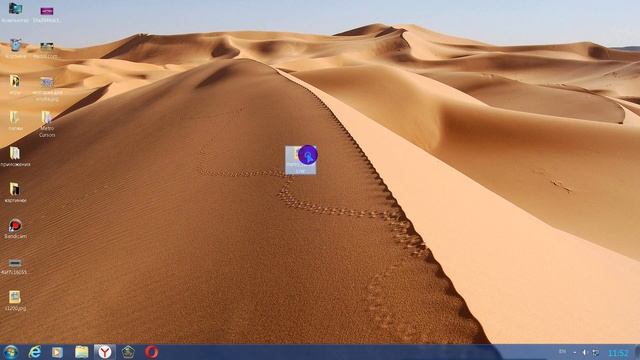
Task: Click the EN language indicator
Action: click(x=562, y=352)
